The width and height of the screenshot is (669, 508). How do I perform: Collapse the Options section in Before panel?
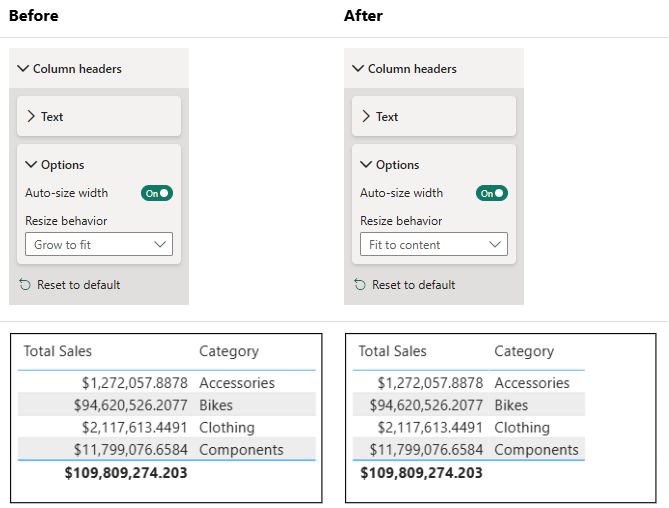31,165
